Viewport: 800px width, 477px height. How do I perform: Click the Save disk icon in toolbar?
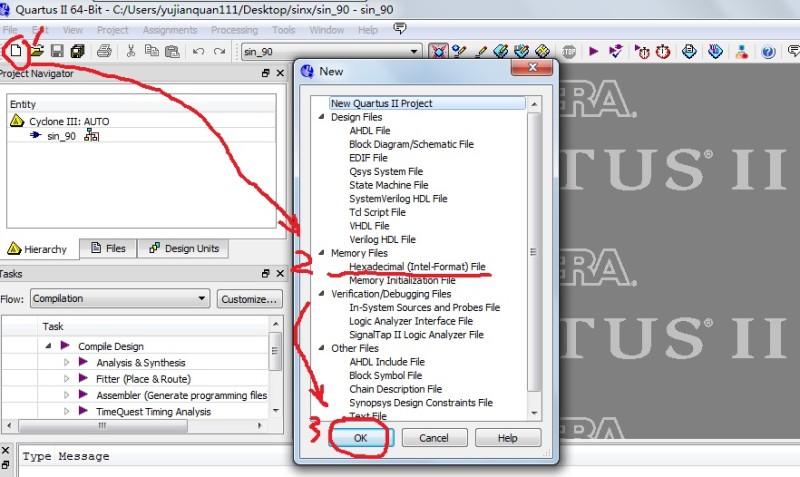point(57,50)
